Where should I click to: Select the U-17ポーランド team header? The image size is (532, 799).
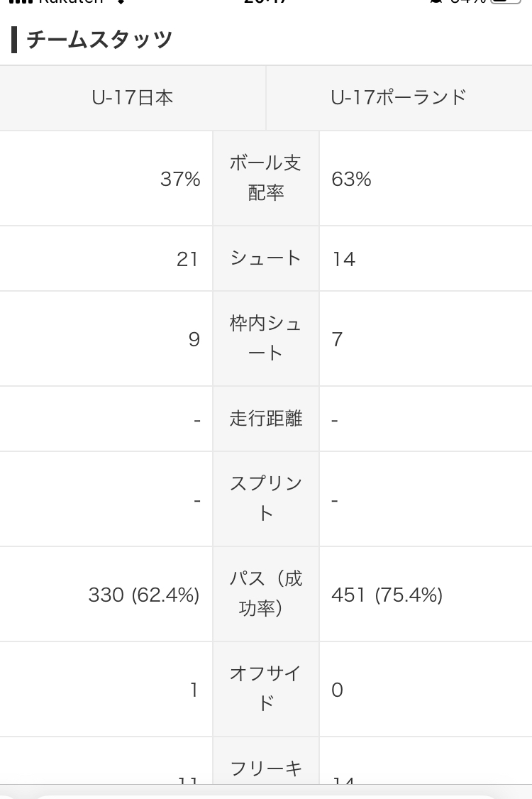tap(399, 97)
